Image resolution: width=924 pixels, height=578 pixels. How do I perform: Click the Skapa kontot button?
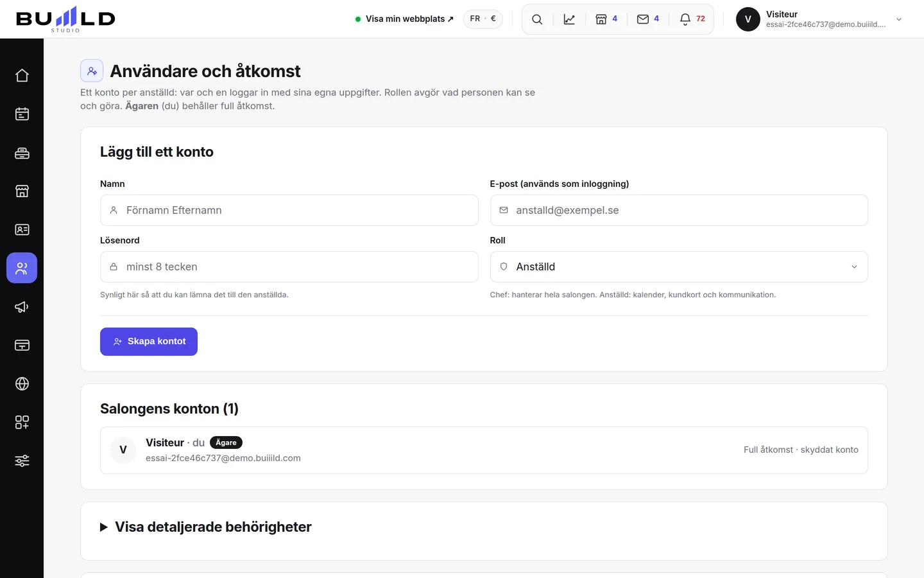coord(149,342)
